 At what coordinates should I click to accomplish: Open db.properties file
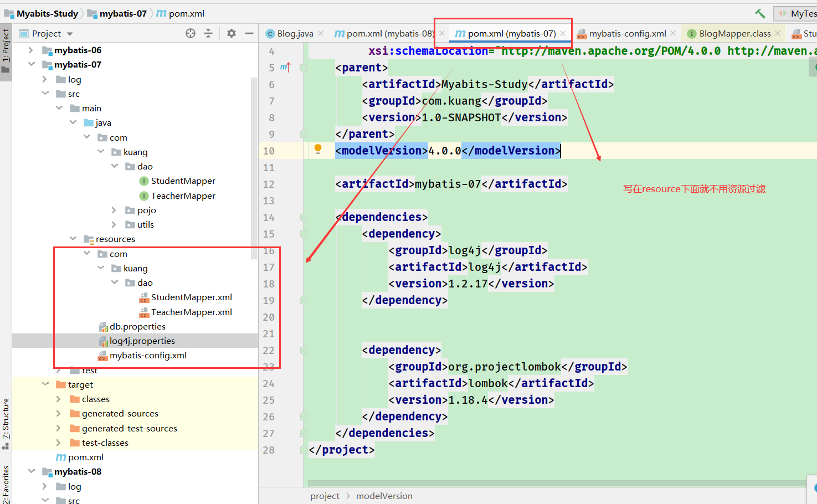point(137,326)
